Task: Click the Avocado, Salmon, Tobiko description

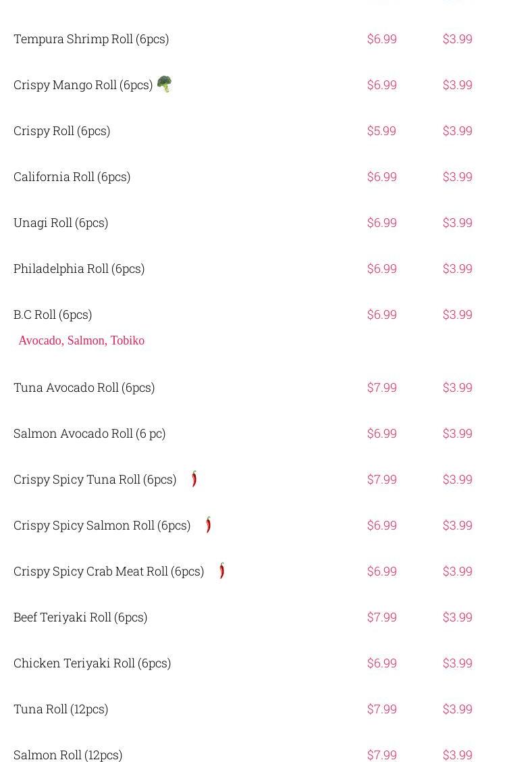Action: tap(82, 340)
